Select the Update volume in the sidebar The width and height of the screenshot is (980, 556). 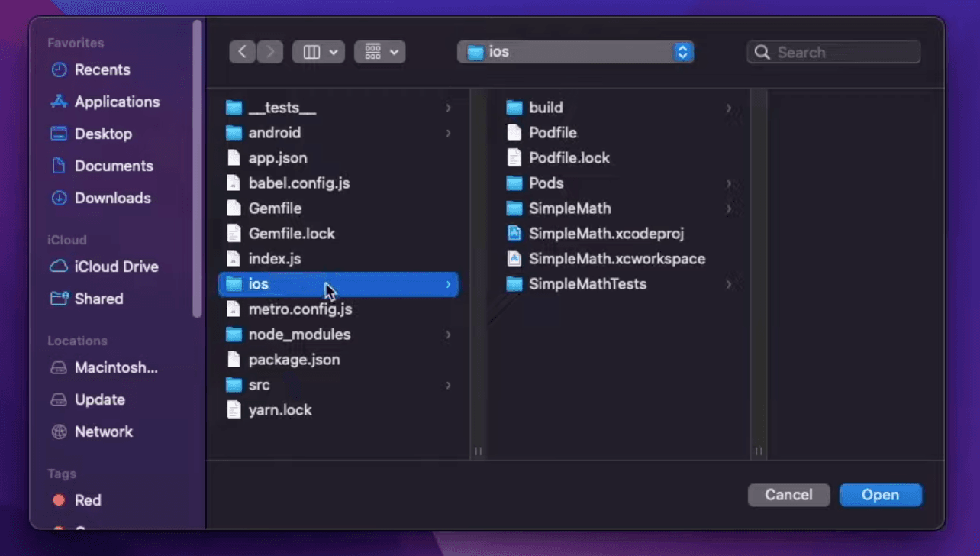click(100, 399)
